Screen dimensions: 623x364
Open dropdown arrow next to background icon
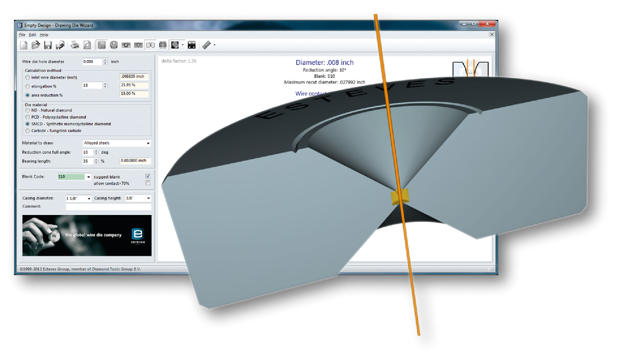coord(183,45)
